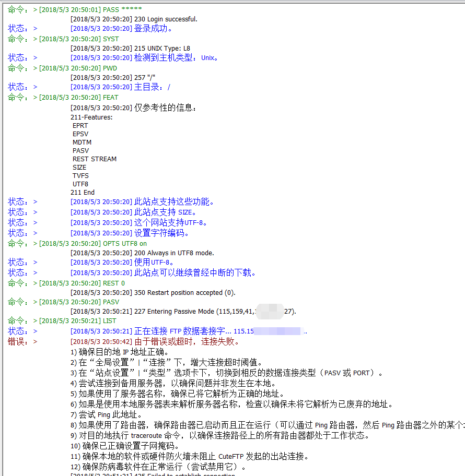Click status line '这个网站支持UTF-8。'
Viewport: 465px width, 476px height.
[108, 222]
